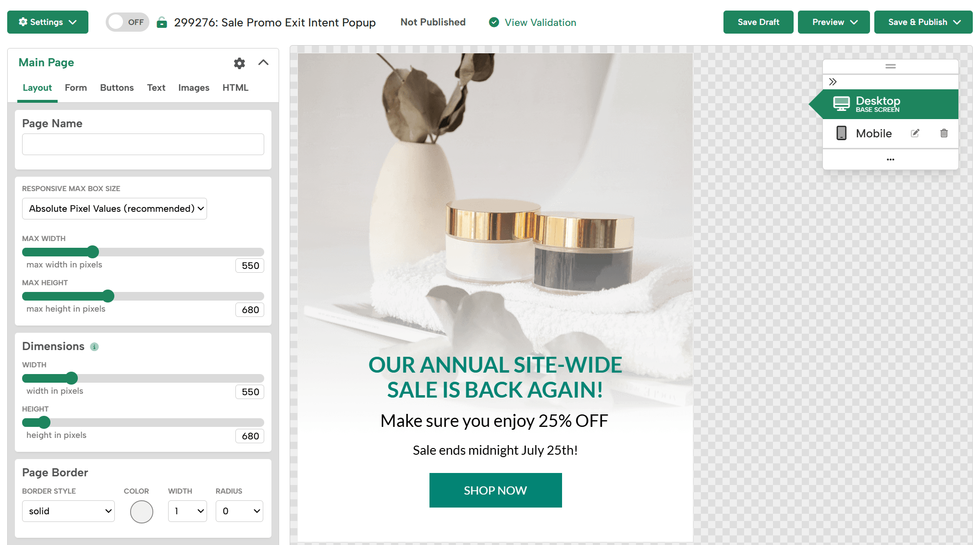Open Main Page gear settings
The width and height of the screenshot is (980, 545).
point(239,63)
